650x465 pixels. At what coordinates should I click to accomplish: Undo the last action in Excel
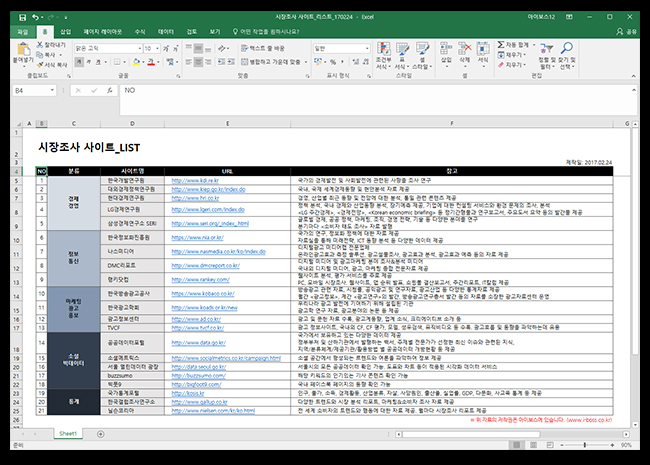(36, 17)
